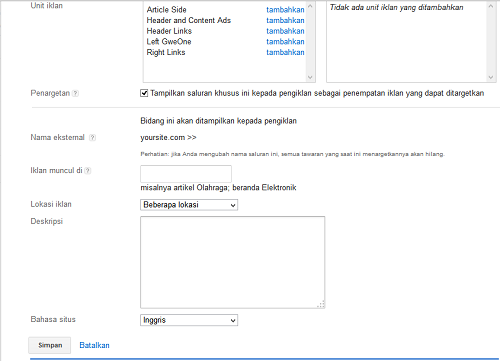Screen dimensions: 500x361
Task: Focus the Iklan muncul di text field
Action: click(x=186, y=174)
